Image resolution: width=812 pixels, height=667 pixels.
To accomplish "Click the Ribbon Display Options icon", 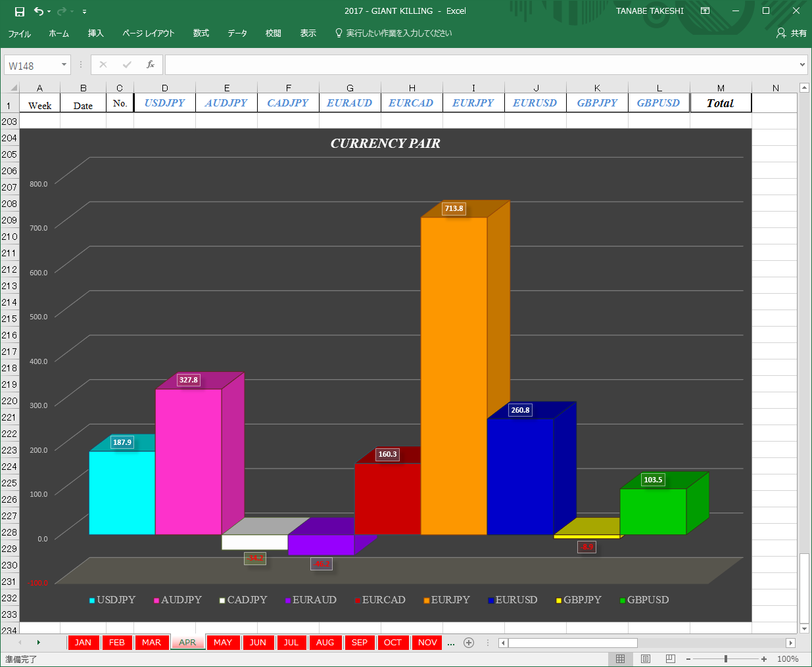I will (705, 11).
